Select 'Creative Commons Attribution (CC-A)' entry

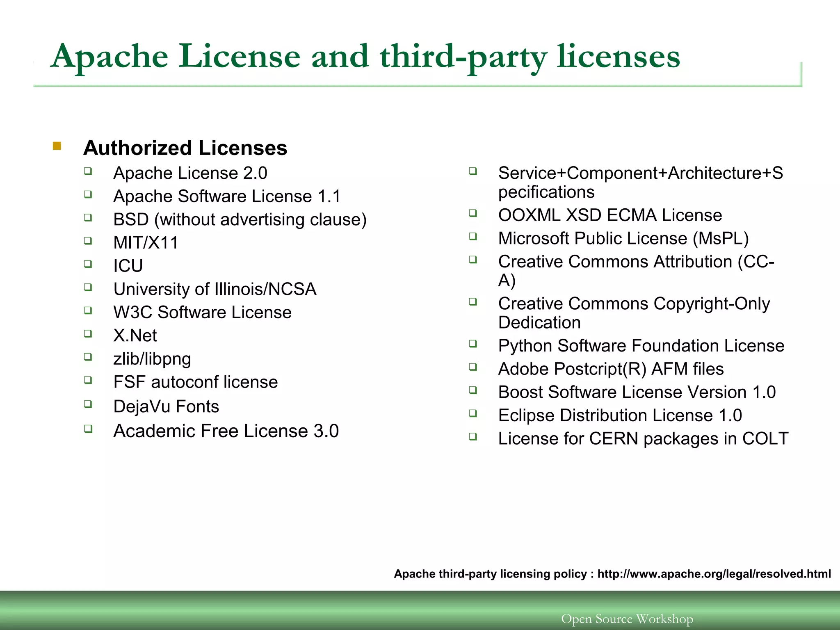[x=636, y=271]
